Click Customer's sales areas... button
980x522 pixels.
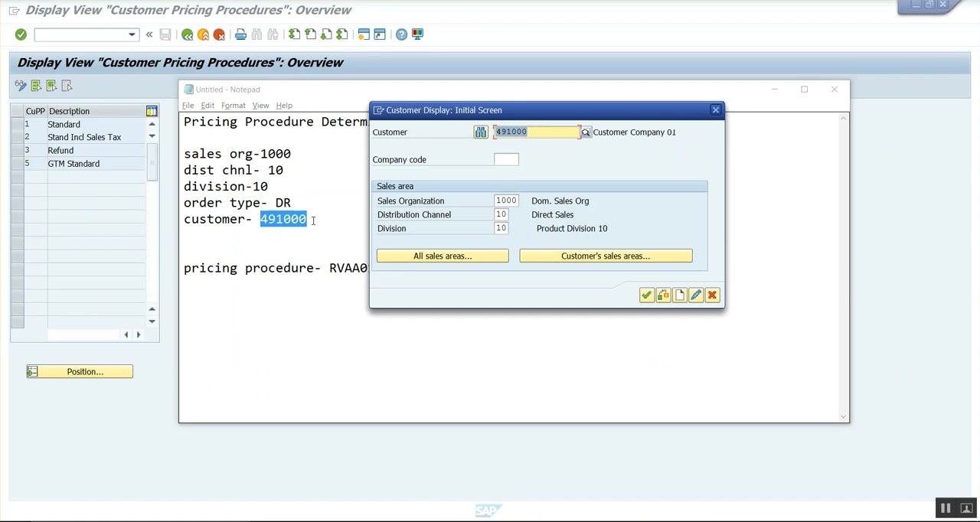coord(606,256)
